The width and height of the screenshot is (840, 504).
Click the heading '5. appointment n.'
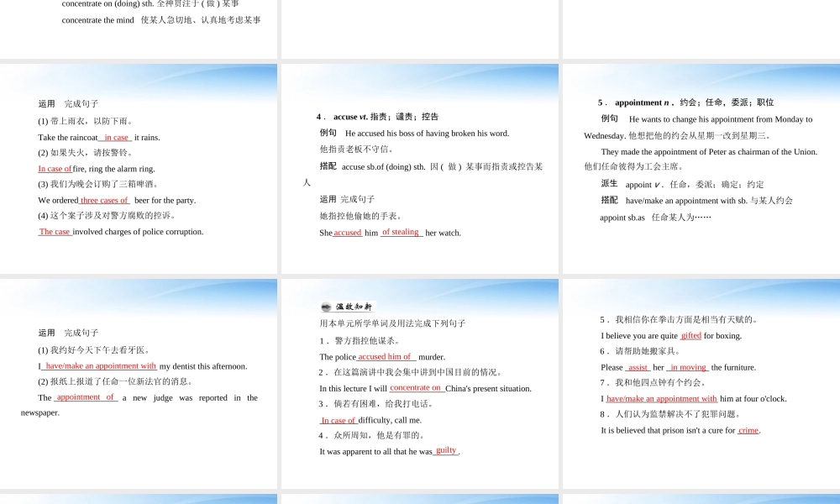click(685, 102)
